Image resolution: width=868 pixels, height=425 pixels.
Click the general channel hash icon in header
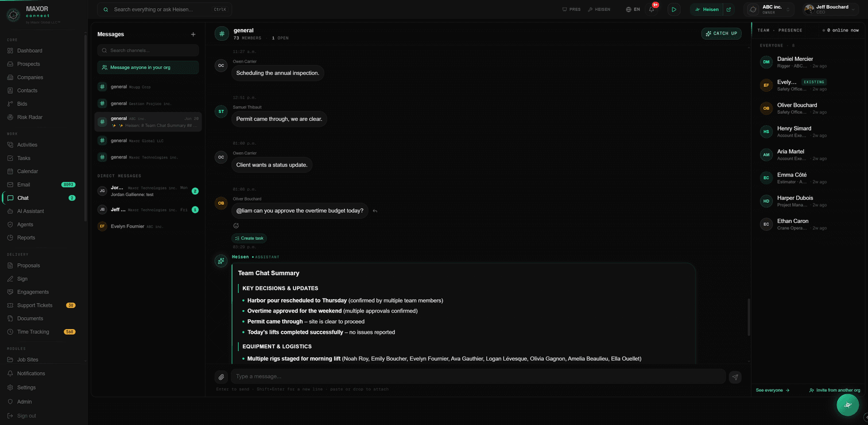pyautogui.click(x=222, y=33)
